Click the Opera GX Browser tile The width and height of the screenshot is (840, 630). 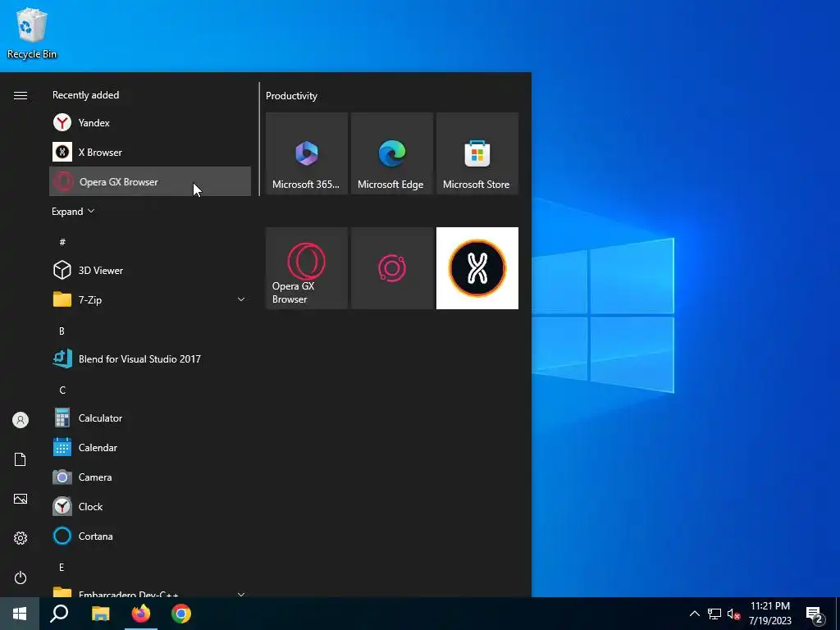[x=307, y=268]
